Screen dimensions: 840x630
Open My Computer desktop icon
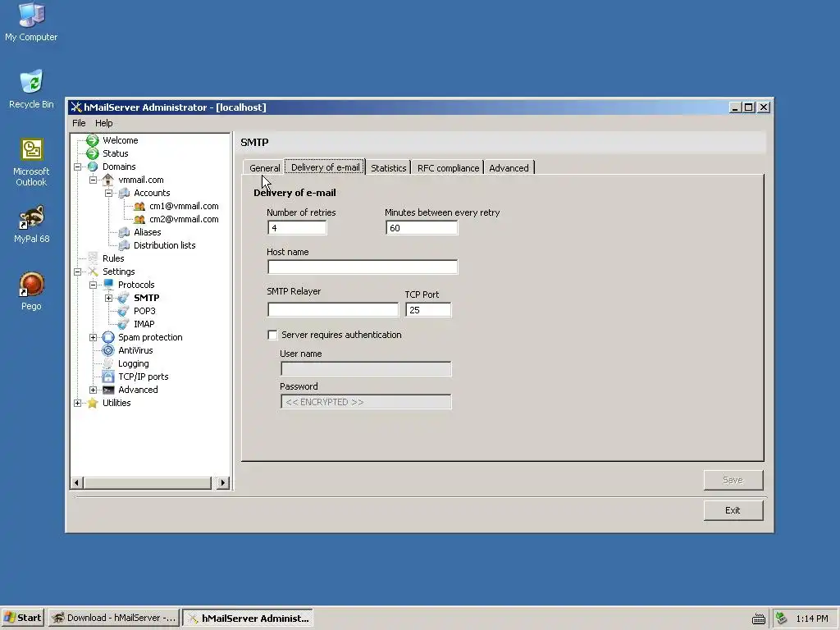tap(31, 22)
